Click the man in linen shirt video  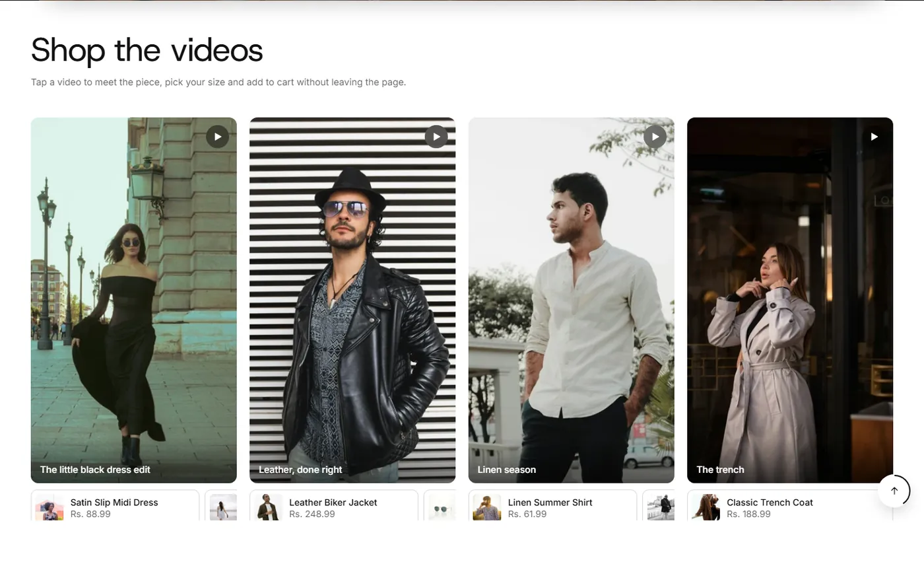[572, 300]
